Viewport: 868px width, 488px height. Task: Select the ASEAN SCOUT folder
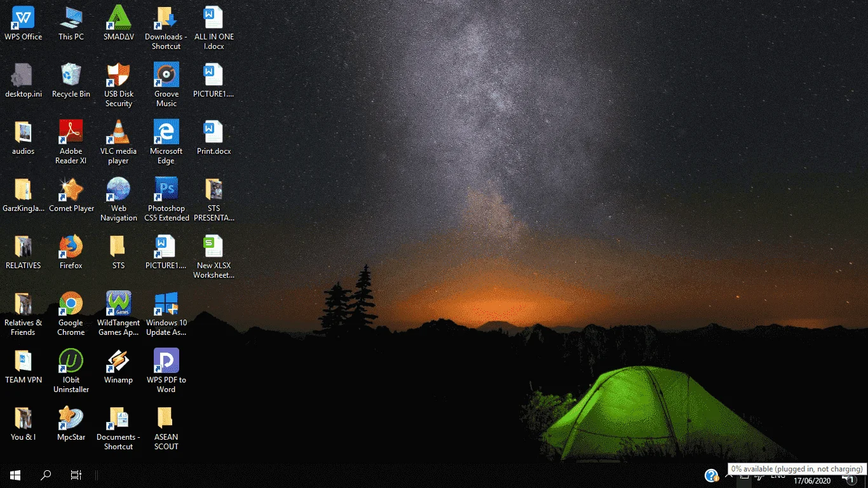pos(166,428)
